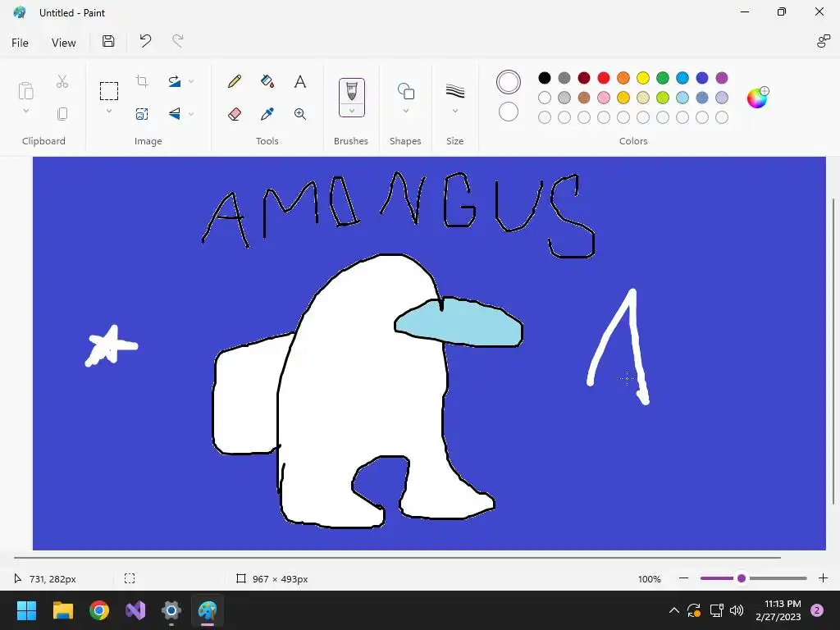Image resolution: width=840 pixels, height=630 pixels.
Task: Click the zoom in plus button
Action: pyautogui.click(x=824, y=578)
